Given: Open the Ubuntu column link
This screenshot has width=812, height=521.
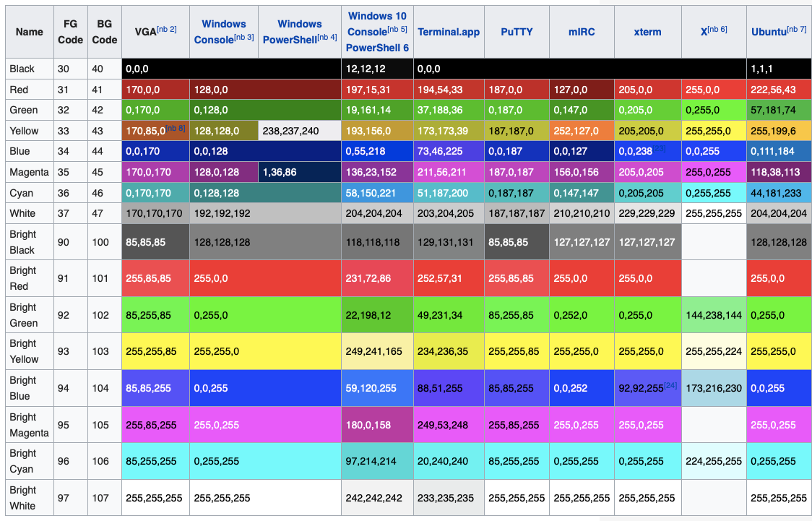Looking at the screenshot, I should 769,32.
